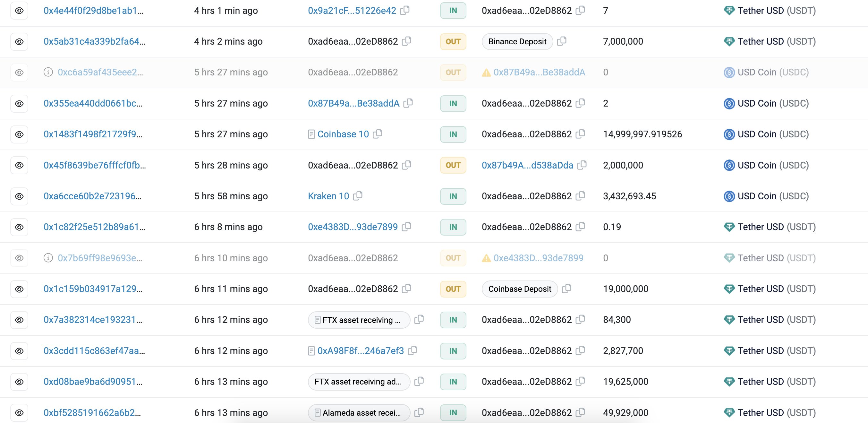Open eye preview for 0x1c82f25e512b89a61 row
Viewport: 868px width, 423px height.
(x=19, y=227)
